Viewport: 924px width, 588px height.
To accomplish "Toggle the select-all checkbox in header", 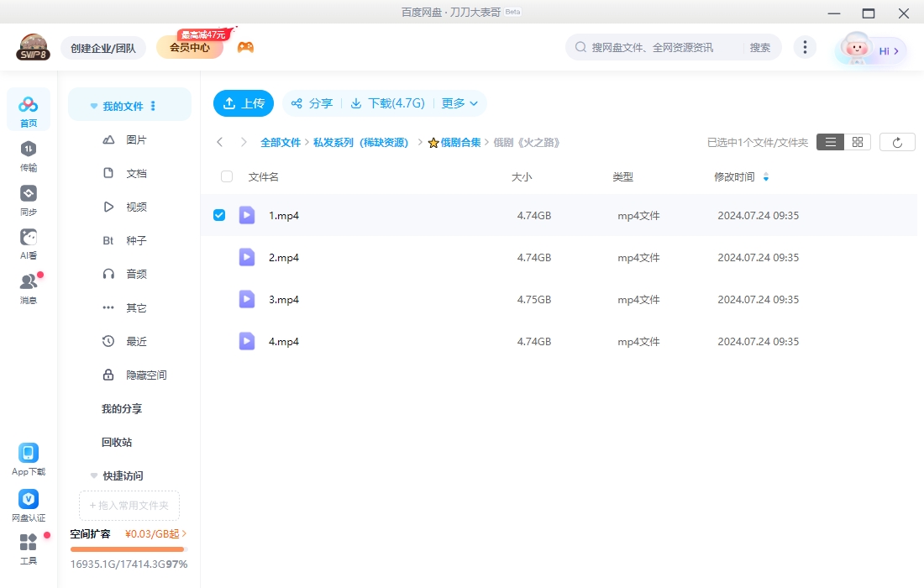I will (x=227, y=176).
